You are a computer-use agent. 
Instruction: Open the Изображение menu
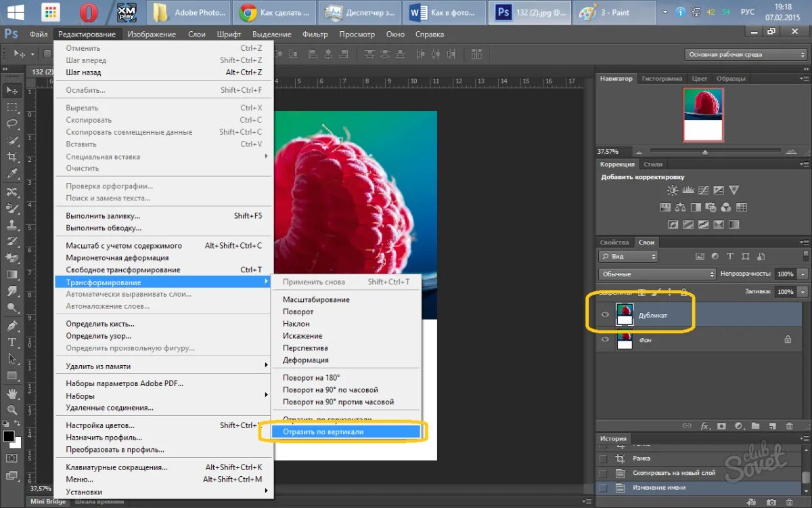click(x=152, y=34)
